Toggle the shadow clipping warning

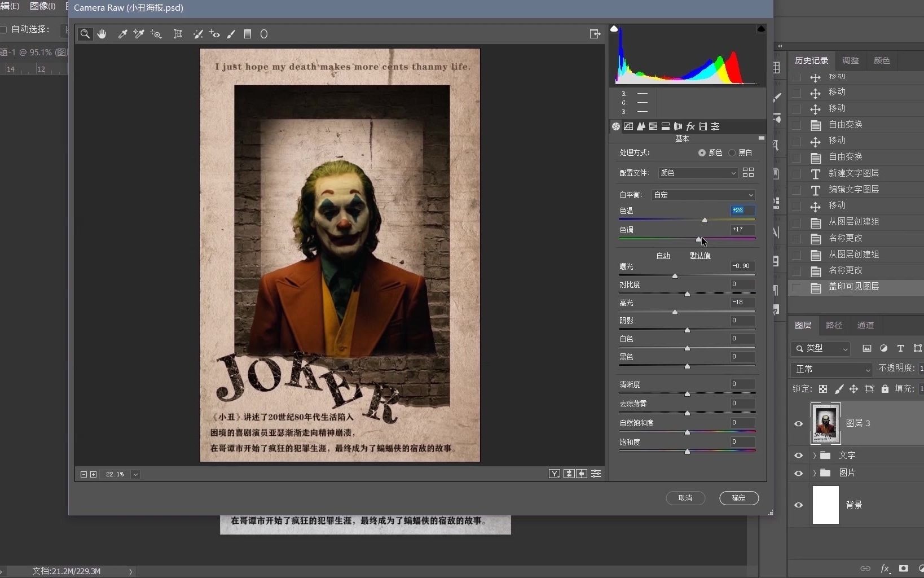(614, 28)
